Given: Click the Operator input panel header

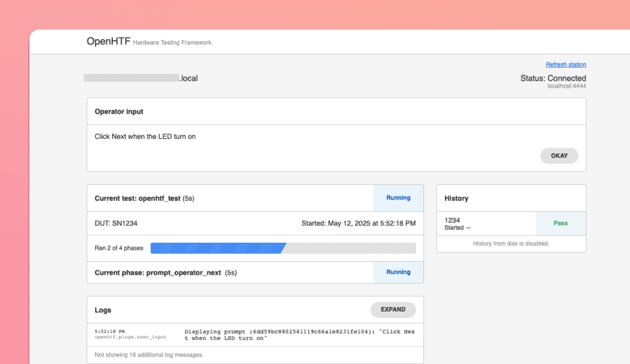Looking at the screenshot, I should (119, 111).
